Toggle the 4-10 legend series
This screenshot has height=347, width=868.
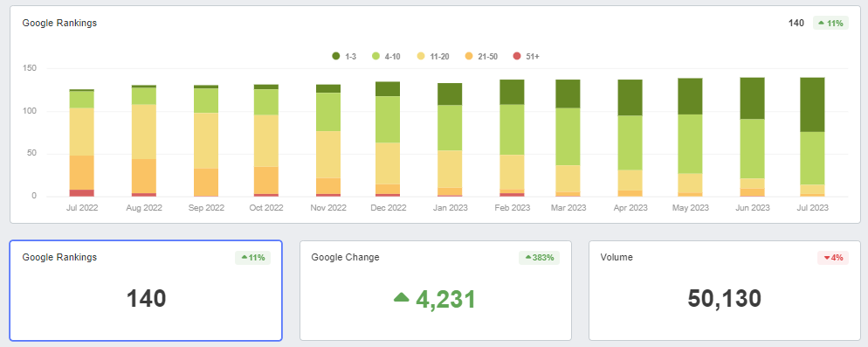click(x=386, y=56)
